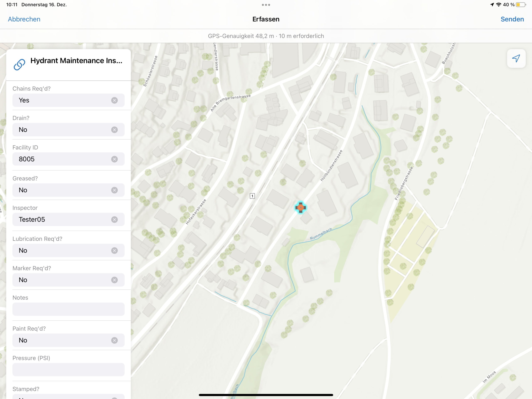Screen dimensions: 532x399
Task: Clear the Chains Req'd field value
Action: click(115, 100)
